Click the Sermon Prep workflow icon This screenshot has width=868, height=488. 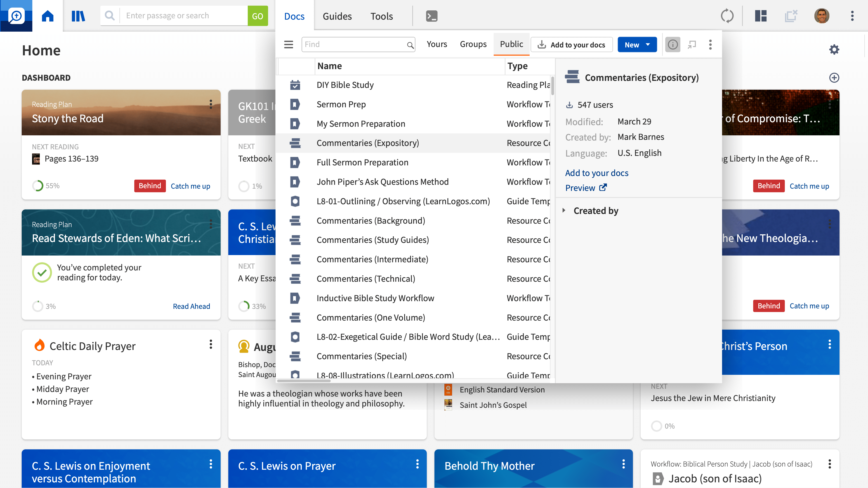[295, 104]
